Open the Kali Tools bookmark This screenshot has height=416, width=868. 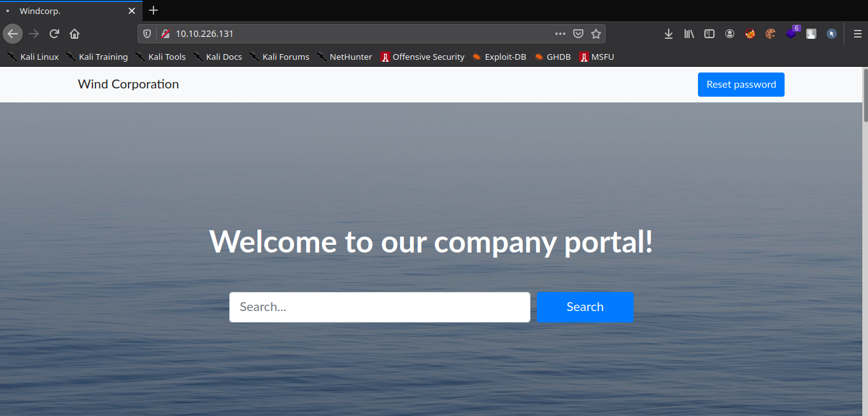click(160, 57)
